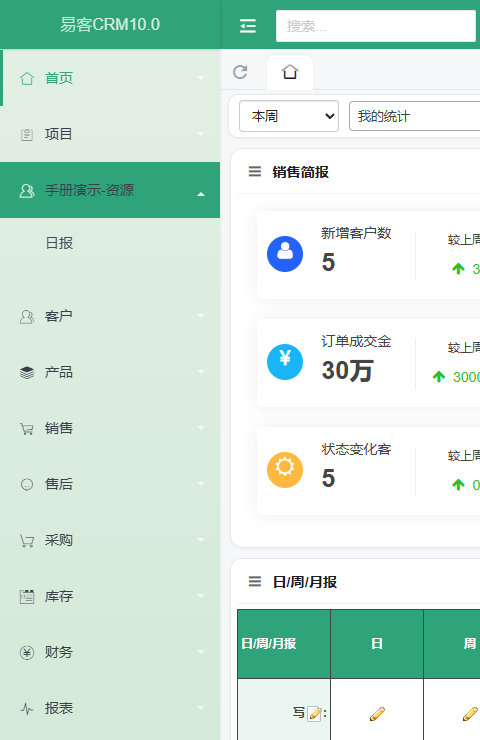Open the 本周 period dropdown
Viewport: 480px width, 740px height.
[x=289, y=116]
